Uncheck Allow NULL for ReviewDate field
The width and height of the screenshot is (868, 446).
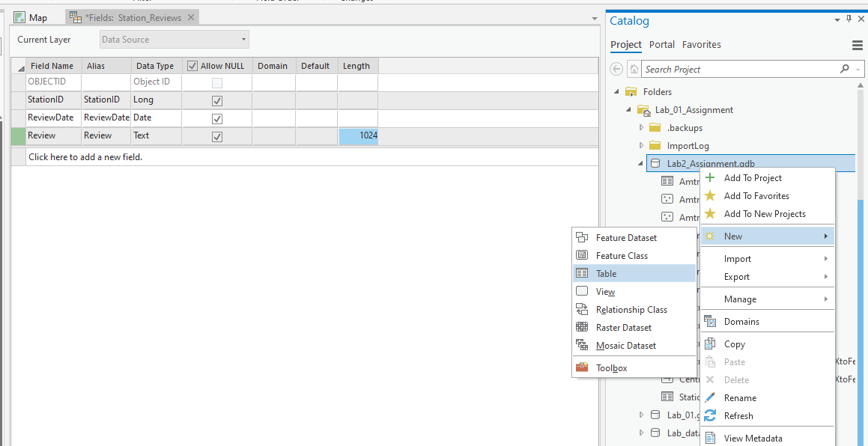(x=217, y=118)
